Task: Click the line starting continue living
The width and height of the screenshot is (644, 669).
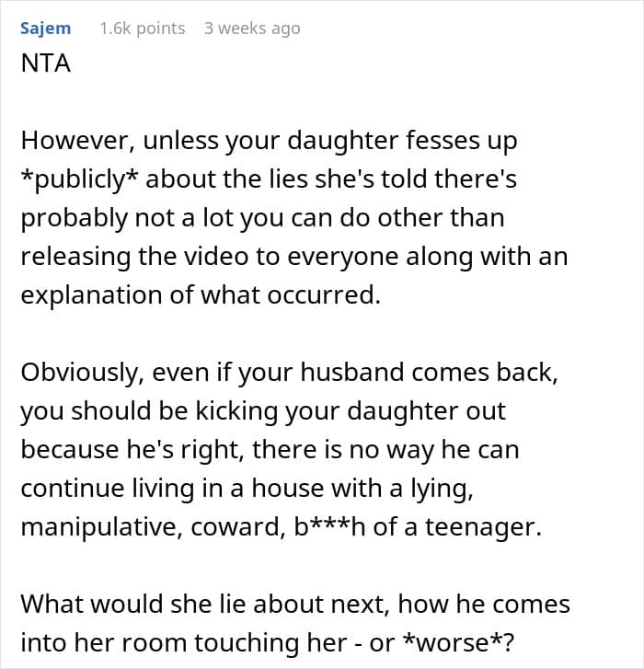Action: point(247,489)
